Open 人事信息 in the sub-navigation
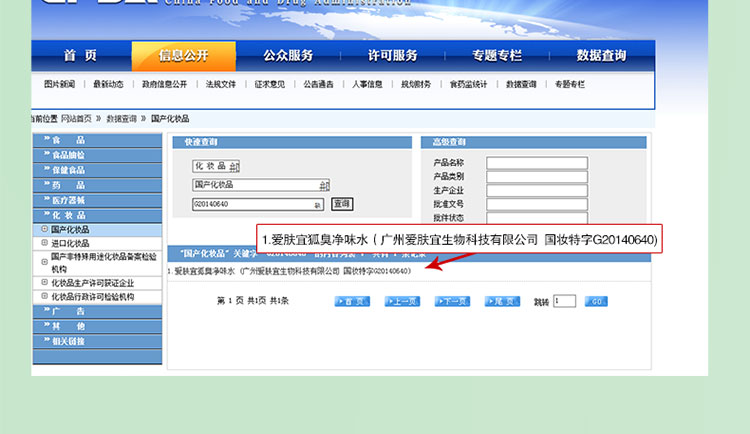 [x=367, y=84]
